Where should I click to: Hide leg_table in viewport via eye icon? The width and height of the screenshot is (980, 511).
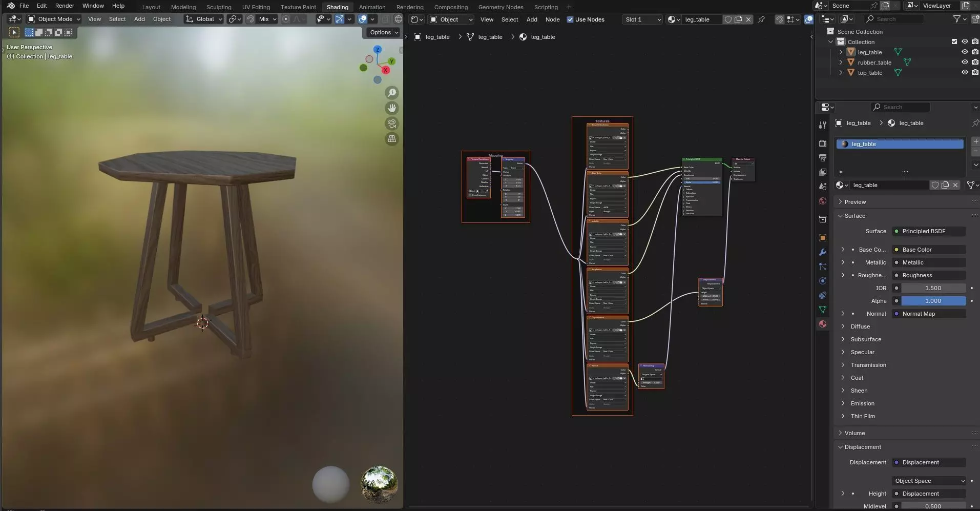point(965,52)
